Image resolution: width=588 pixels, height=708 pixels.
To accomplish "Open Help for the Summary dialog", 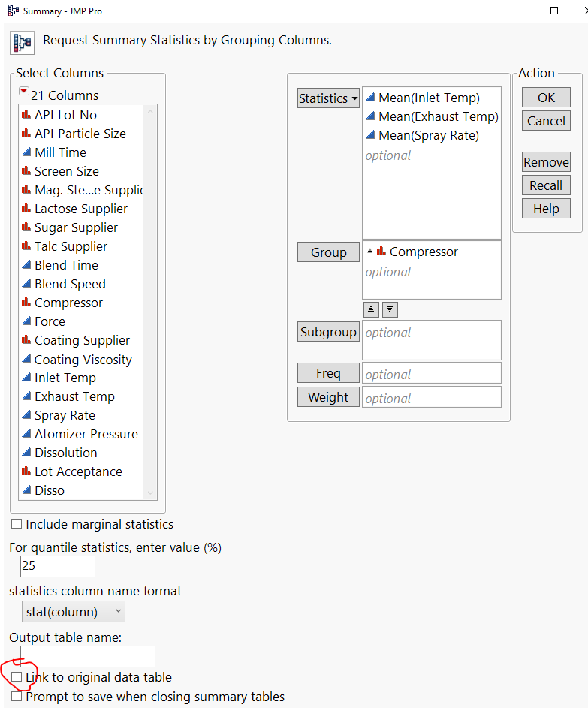I will [x=546, y=209].
